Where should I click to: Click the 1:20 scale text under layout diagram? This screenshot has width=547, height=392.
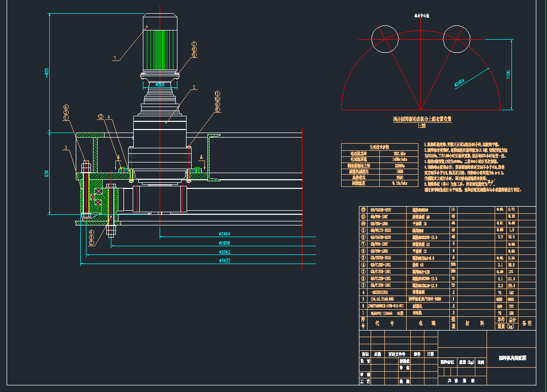click(x=421, y=126)
